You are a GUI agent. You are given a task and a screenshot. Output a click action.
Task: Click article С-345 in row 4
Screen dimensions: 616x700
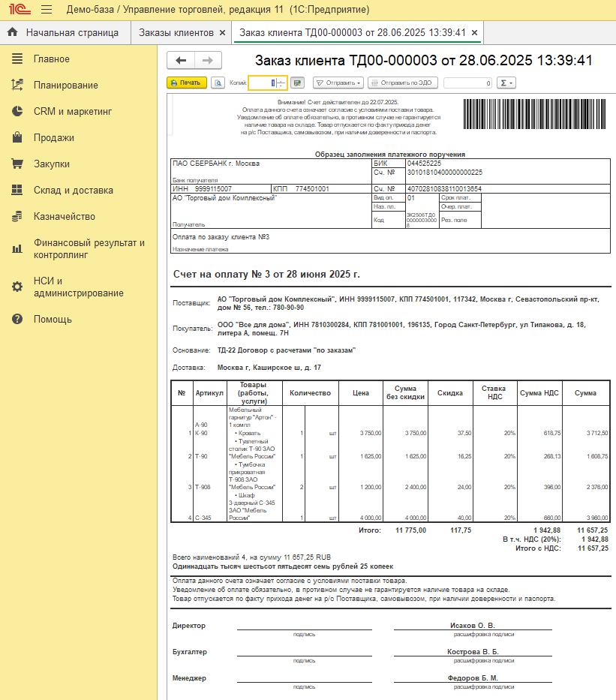[x=203, y=518]
